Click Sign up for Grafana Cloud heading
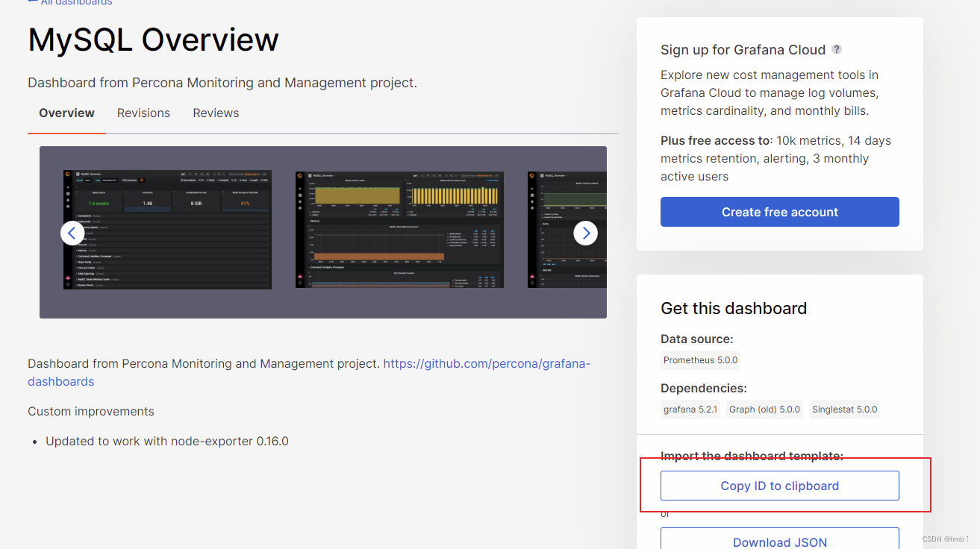Viewport: 980px width, 549px height. pyautogui.click(x=743, y=50)
